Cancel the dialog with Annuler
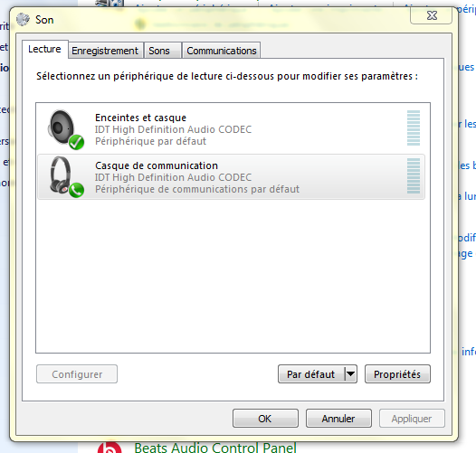This screenshot has width=476, height=453. [x=338, y=419]
